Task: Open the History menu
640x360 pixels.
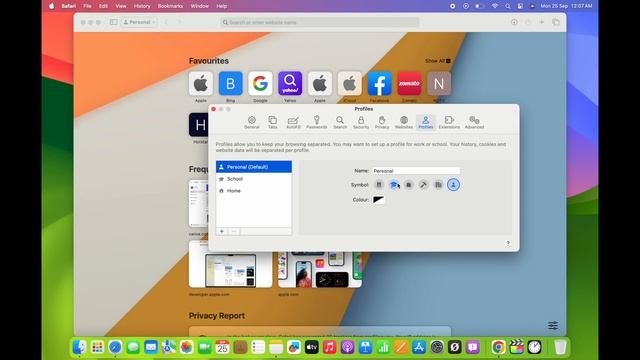Action: point(142,6)
